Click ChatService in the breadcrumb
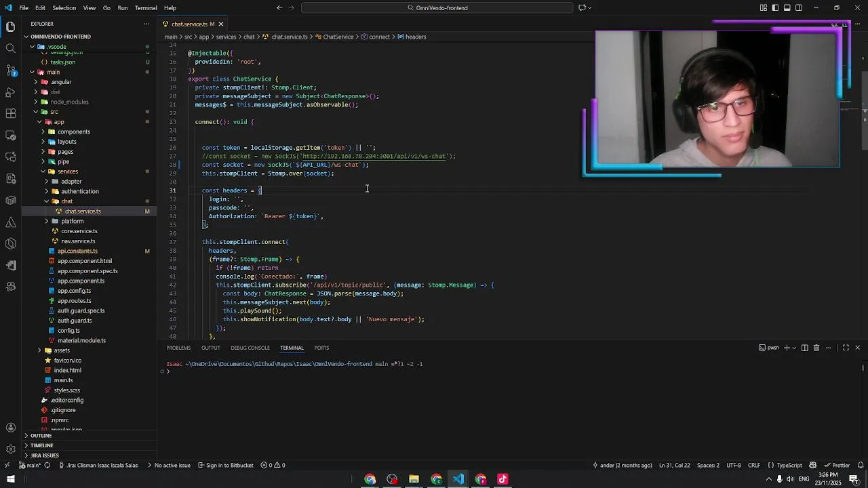The width and height of the screenshot is (868, 488). (x=338, y=37)
